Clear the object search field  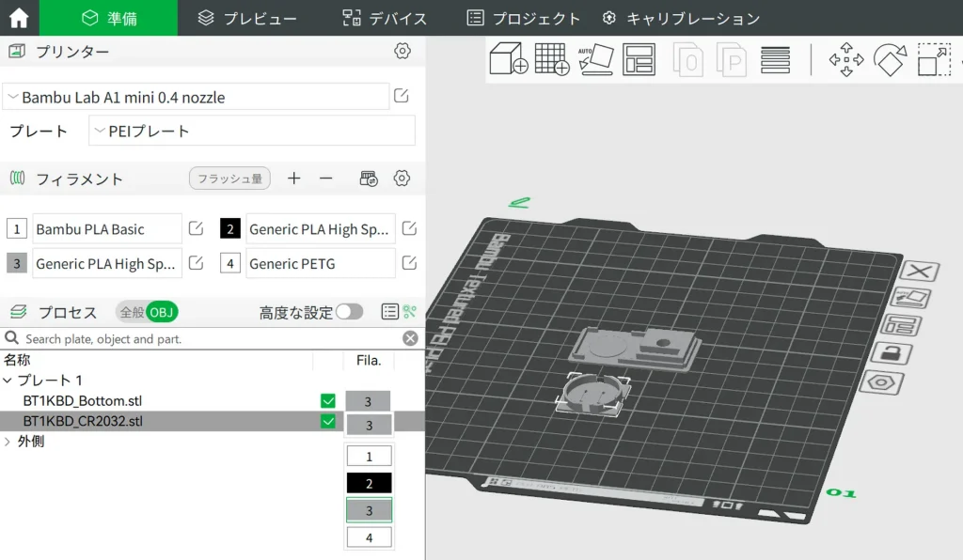(x=410, y=338)
